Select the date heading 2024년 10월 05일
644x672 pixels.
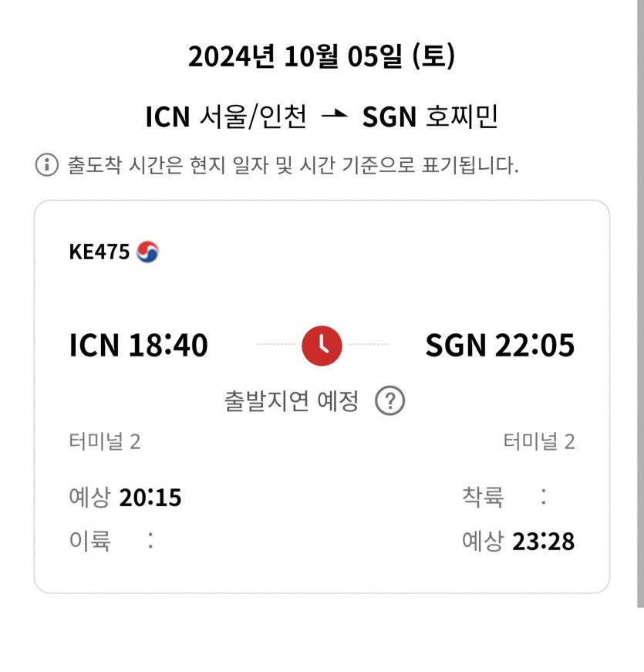322,57
